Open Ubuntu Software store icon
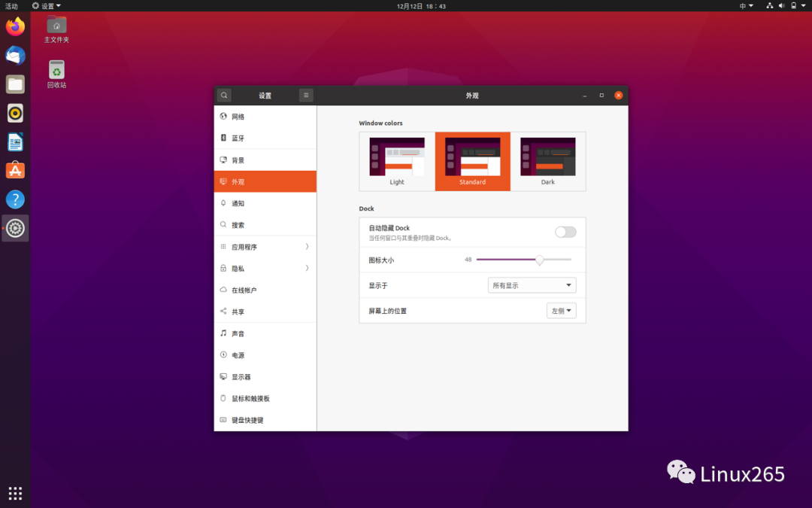The image size is (812, 508). pos(15,171)
